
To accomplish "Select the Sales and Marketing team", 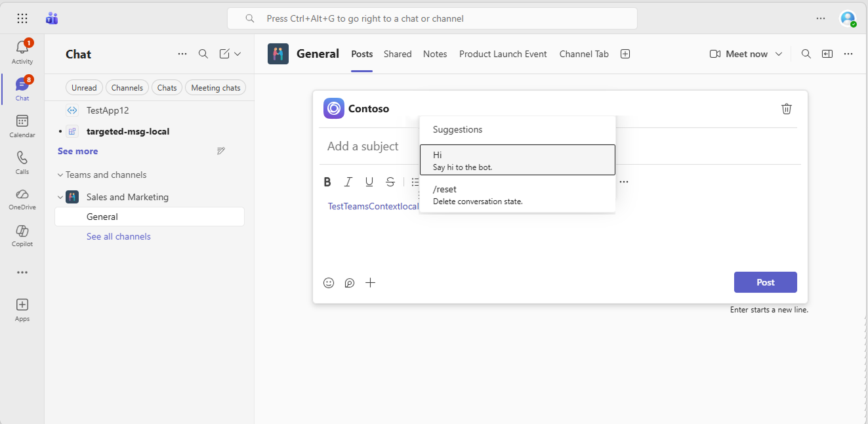I will [127, 197].
